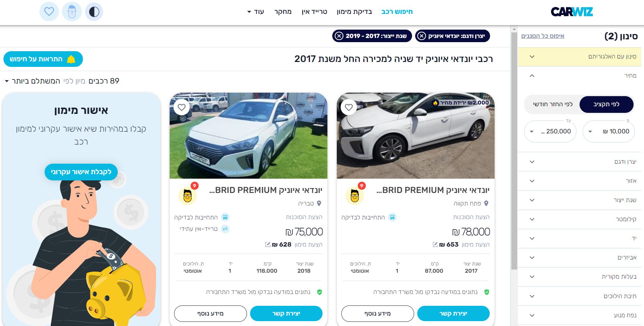The image size is (644, 326).
Task: Open the white Ioniq on grass photo
Action: coord(248,135)
